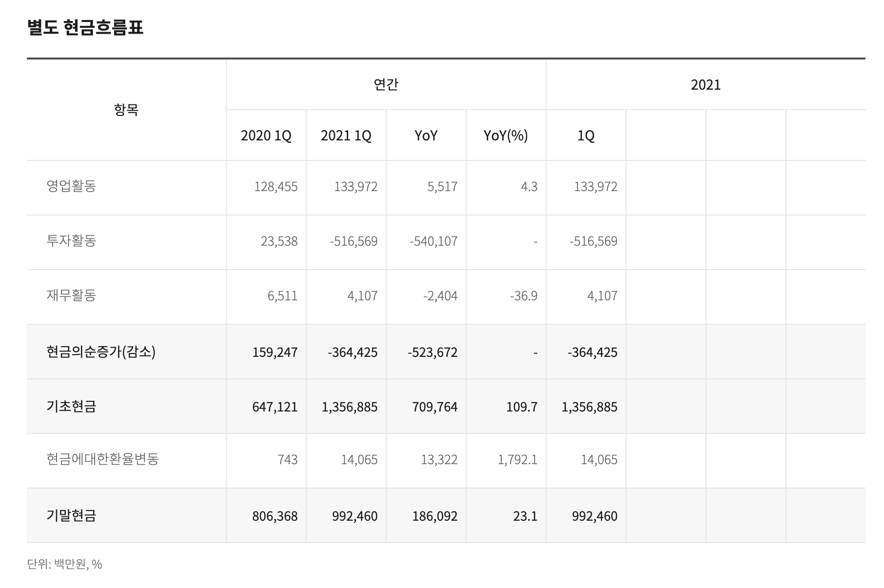
Task: Select the net increase YoY value -523,672
Action: pyautogui.click(x=432, y=353)
